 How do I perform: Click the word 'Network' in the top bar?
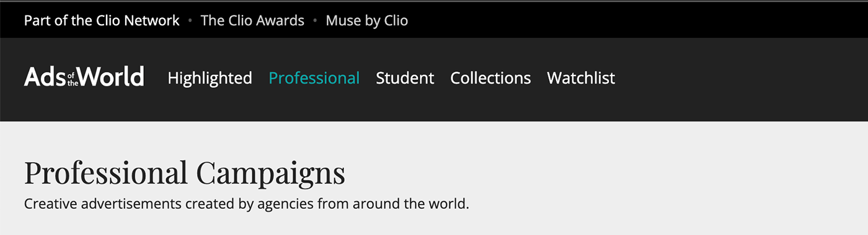152,20
